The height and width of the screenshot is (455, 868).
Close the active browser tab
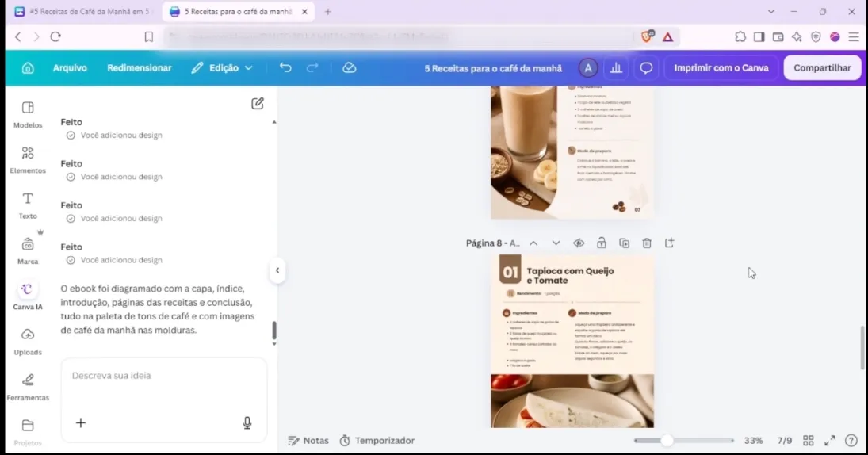click(304, 12)
